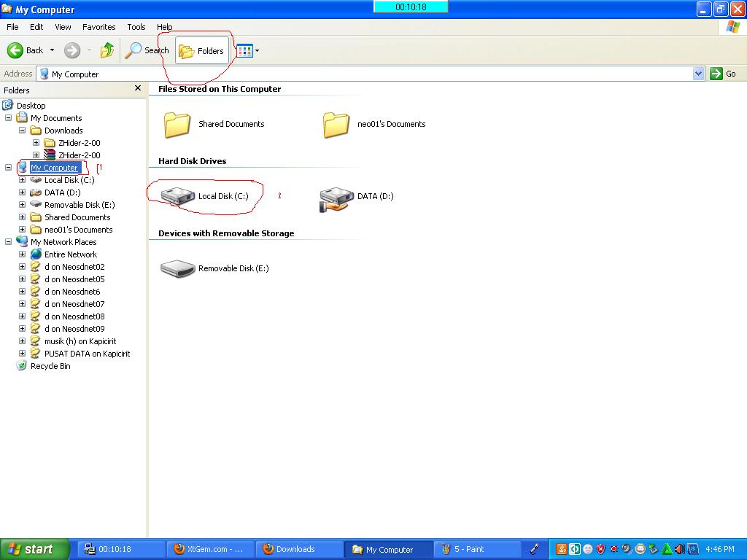This screenshot has height=560, width=747.
Task: Select d on Neosdnet08 network drive
Action: 74,316
